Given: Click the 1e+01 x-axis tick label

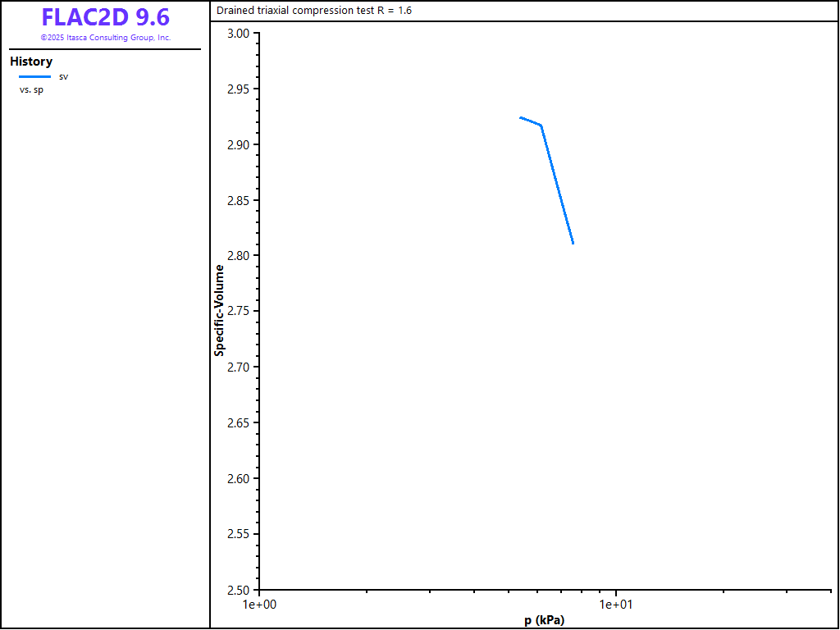Looking at the screenshot, I should click(x=615, y=605).
